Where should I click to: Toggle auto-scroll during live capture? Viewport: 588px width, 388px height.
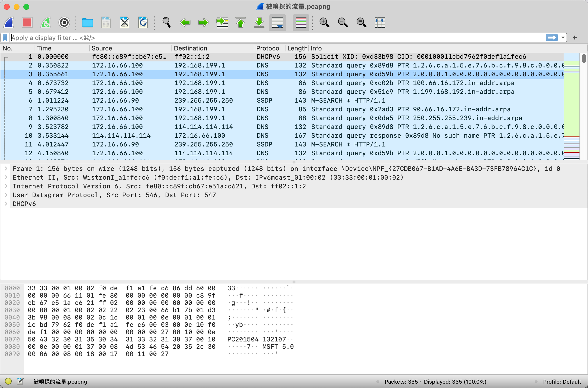pos(277,22)
